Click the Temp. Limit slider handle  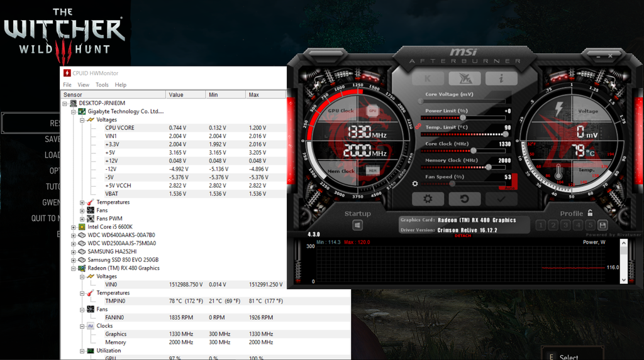click(x=505, y=134)
